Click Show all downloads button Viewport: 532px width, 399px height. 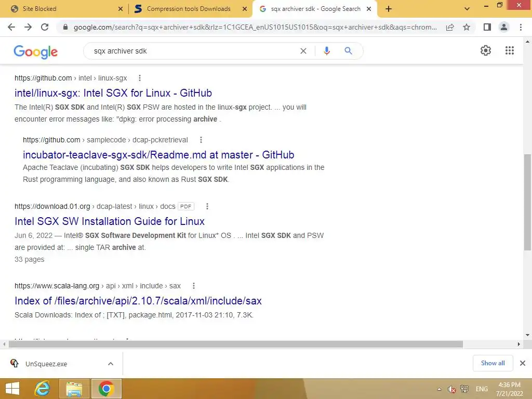[x=493, y=363]
